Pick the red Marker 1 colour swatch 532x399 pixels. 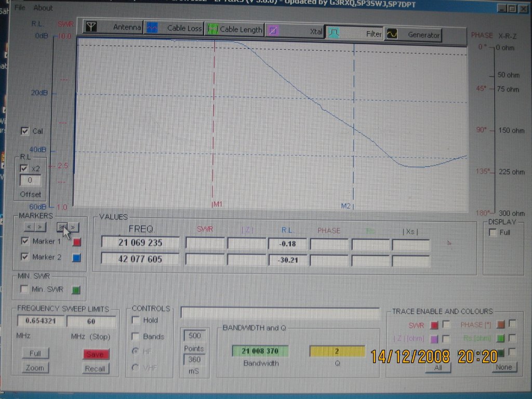[x=77, y=242]
